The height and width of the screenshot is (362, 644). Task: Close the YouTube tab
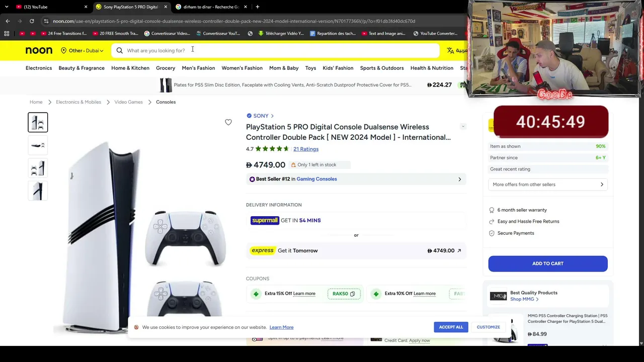(x=86, y=7)
